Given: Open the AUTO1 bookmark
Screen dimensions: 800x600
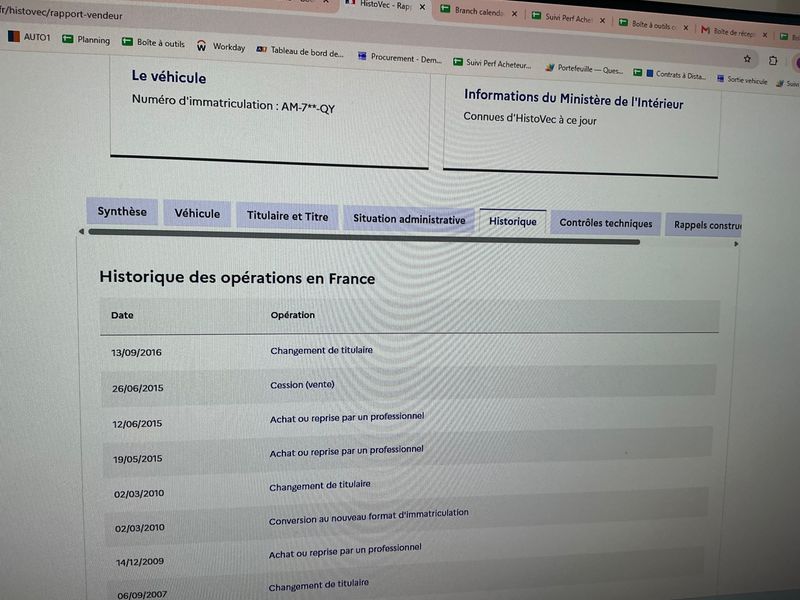Looking at the screenshot, I should click(x=29, y=37).
